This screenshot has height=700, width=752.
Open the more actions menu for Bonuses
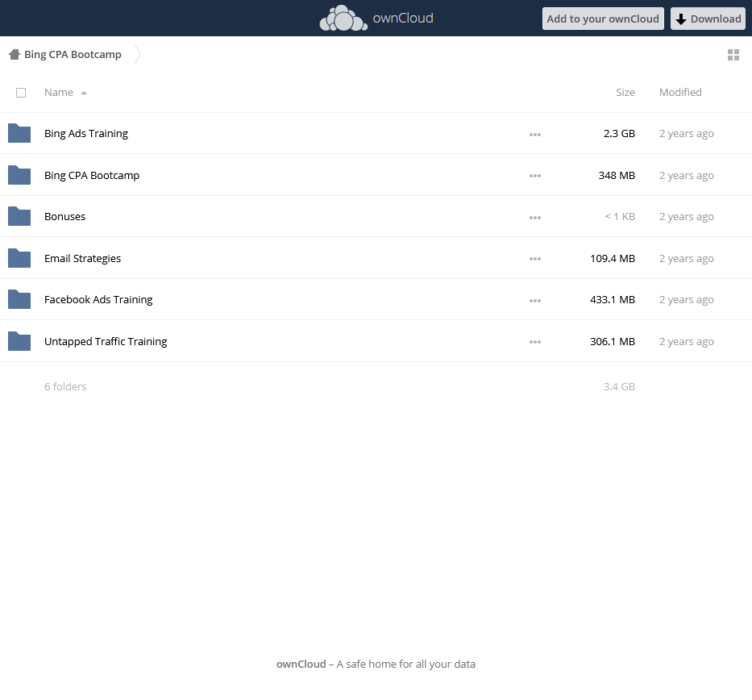(535, 218)
